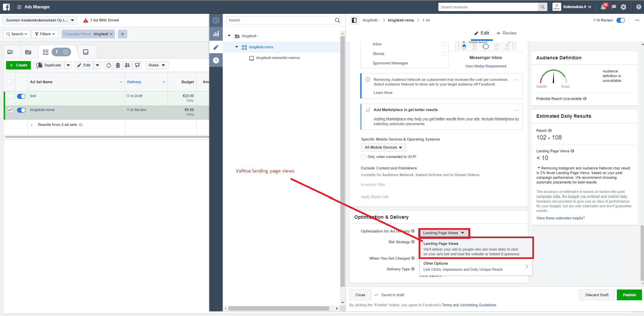This screenshot has height=316, width=644.
Task: Expand Results from 2 ad sets
Action: (32, 125)
